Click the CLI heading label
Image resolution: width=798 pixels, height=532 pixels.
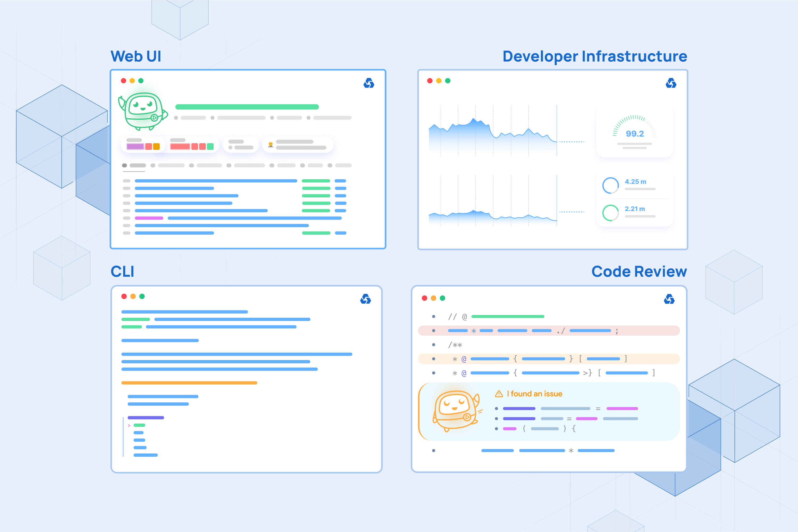(122, 272)
